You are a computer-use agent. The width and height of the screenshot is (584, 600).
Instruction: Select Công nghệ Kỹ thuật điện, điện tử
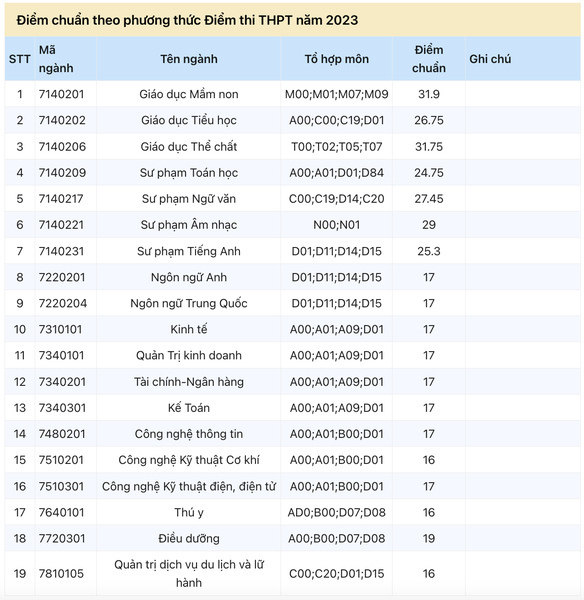click(x=189, y=486)
